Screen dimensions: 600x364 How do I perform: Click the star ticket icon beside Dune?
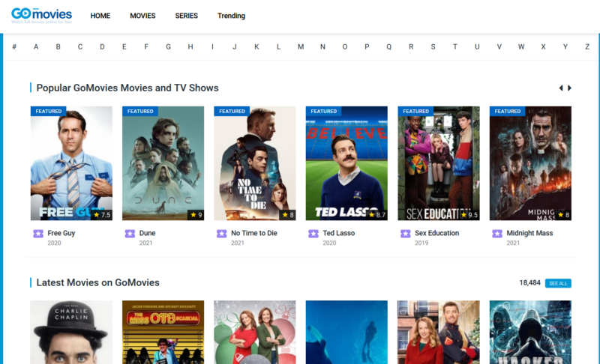point(130,234)
